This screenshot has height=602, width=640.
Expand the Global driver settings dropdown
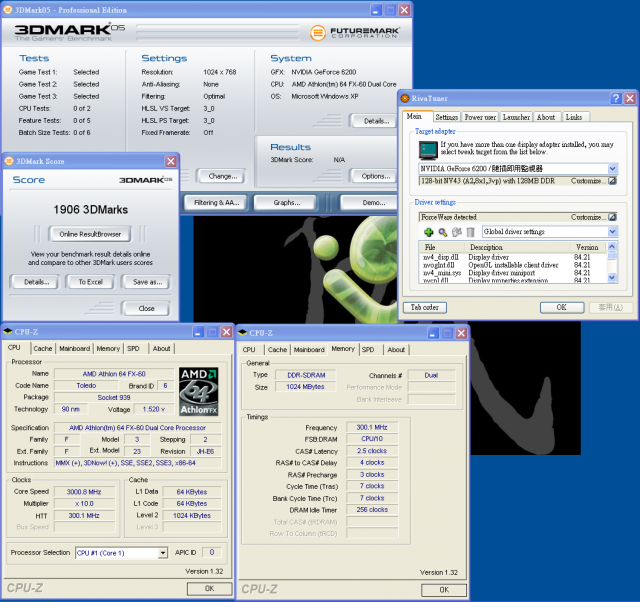pos(612,231)
